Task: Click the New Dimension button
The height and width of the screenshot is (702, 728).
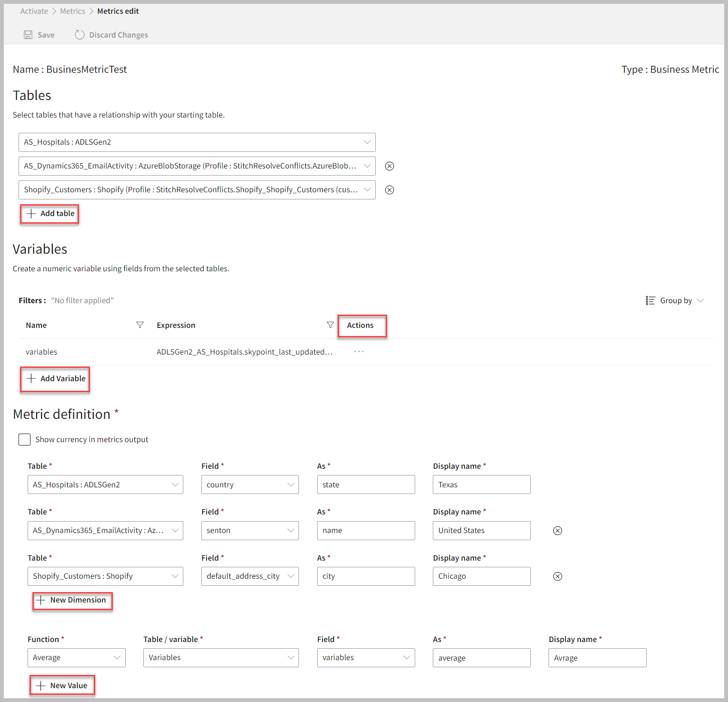Action: [72, 601]
